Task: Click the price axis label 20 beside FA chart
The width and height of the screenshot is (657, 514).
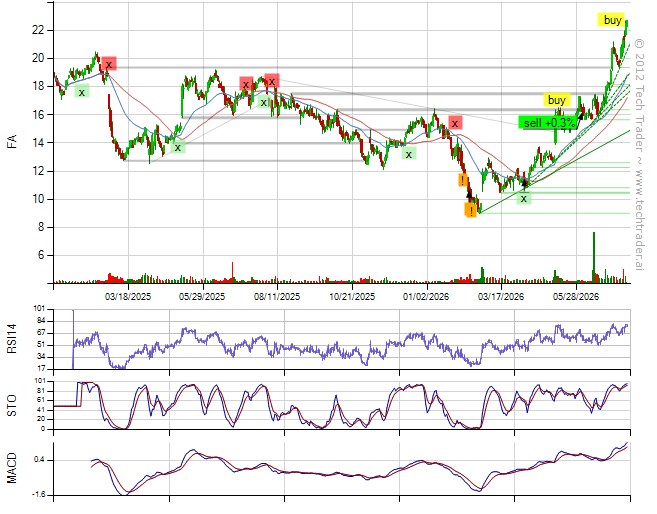Action: point(38,58)
